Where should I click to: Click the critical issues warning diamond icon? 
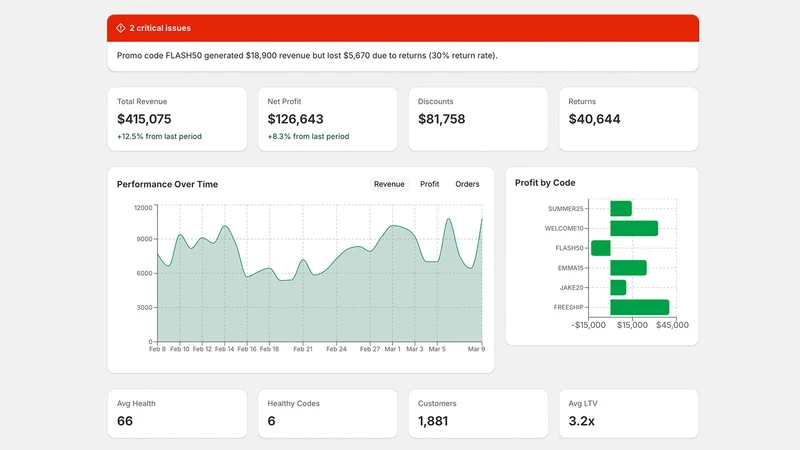click(120, 28)
